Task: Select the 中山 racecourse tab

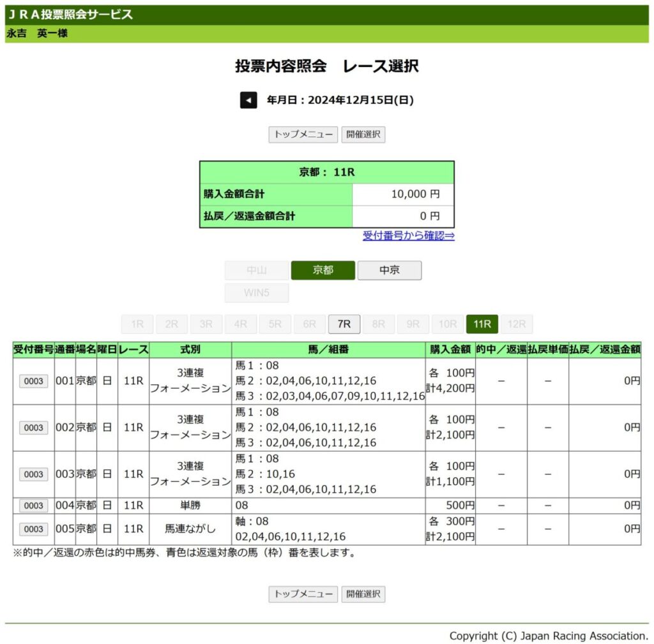Action: 257,270
